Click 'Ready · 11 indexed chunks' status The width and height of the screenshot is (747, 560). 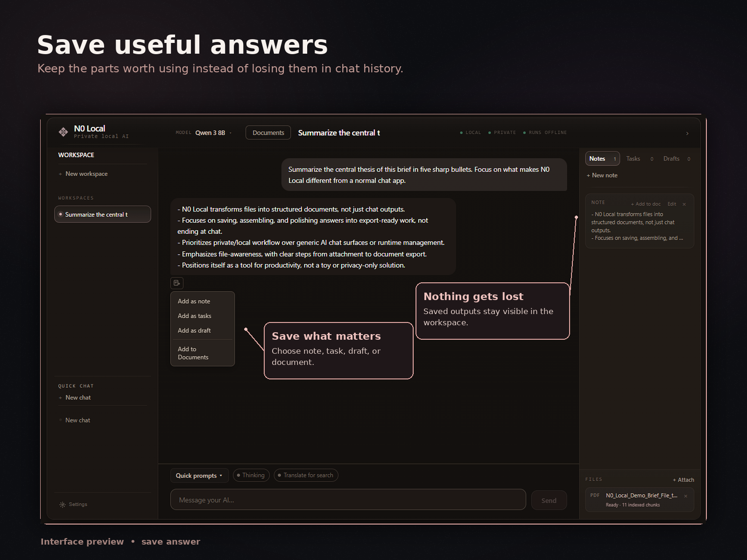pyautogui.click(x=633, y=505)
